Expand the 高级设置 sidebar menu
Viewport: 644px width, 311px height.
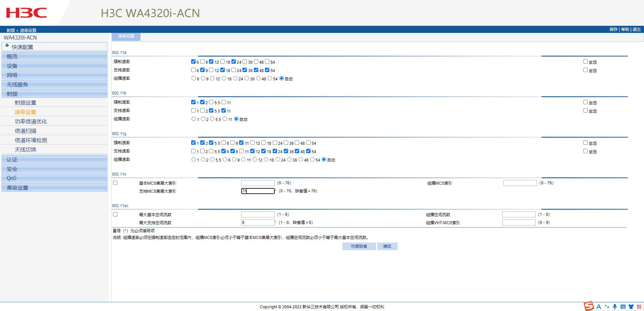point(55,188)
